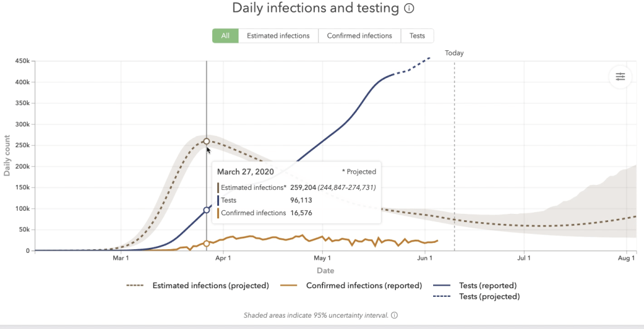644x329 pixels.
Task: Click the Tests color swatch in tooltip
Action: 218,200
